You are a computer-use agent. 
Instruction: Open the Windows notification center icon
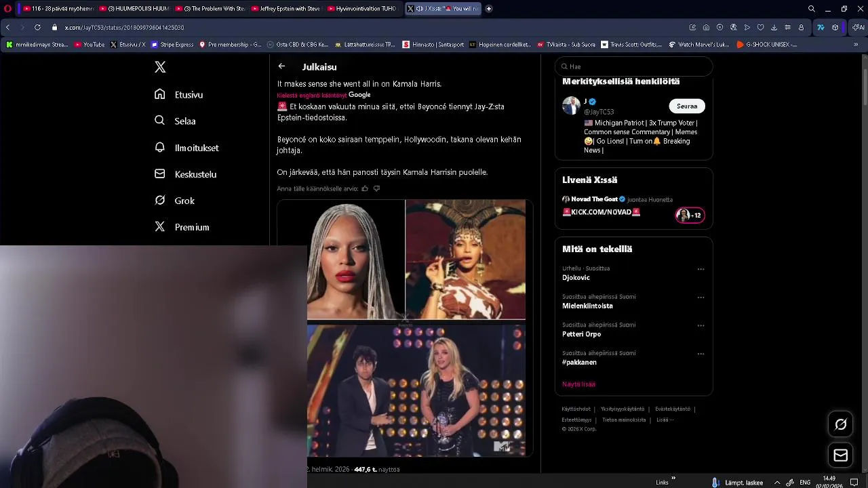coord(854,483)
